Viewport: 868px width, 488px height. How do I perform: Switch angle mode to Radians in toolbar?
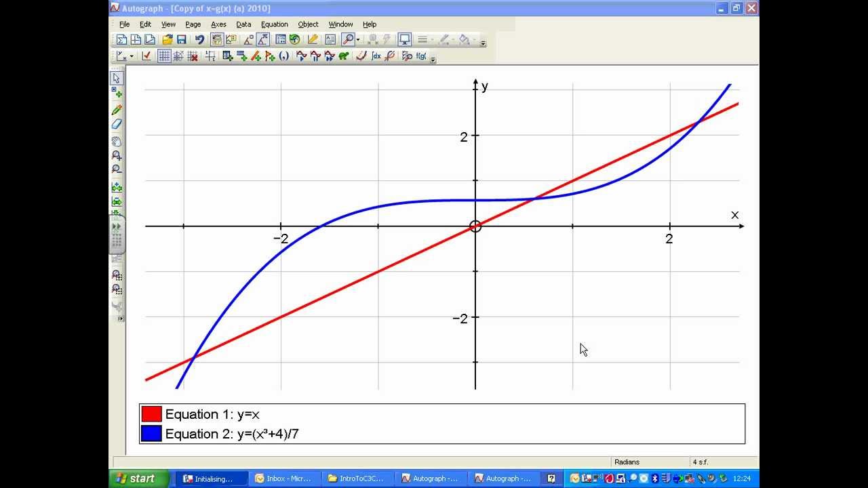[x=262, y=39]
